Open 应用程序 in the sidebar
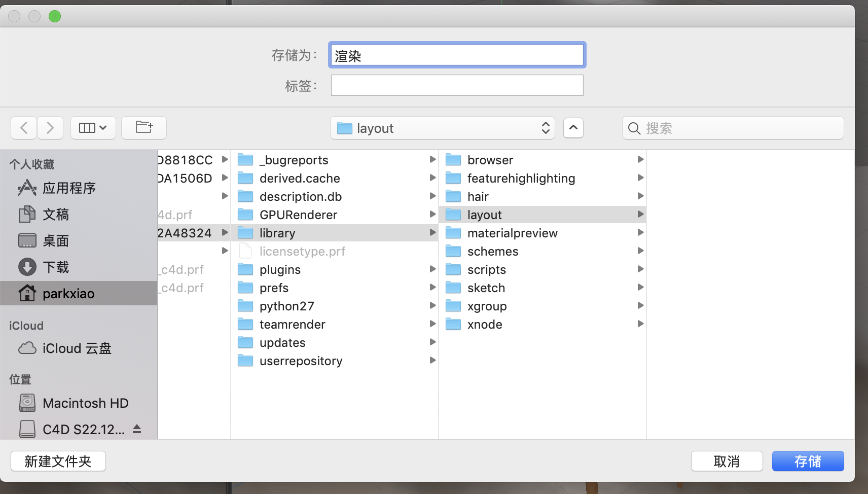 [x=79, y=188]
